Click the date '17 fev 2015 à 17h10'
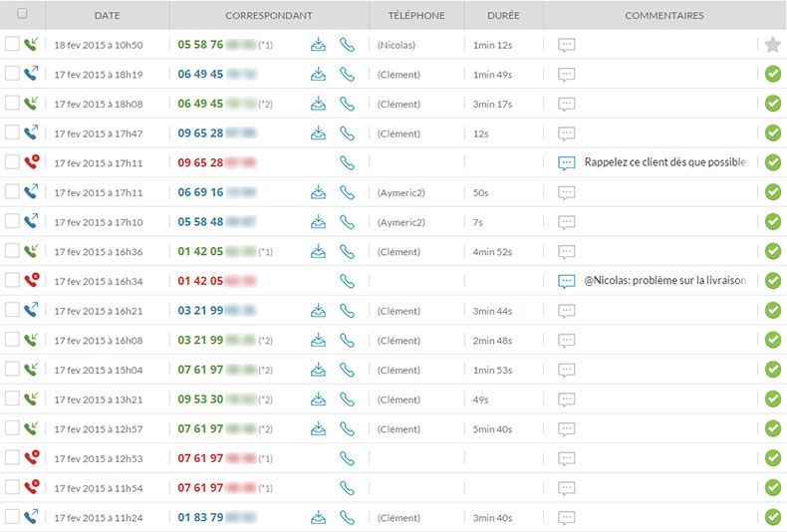 pyautogui.click(x=99, y=222)
